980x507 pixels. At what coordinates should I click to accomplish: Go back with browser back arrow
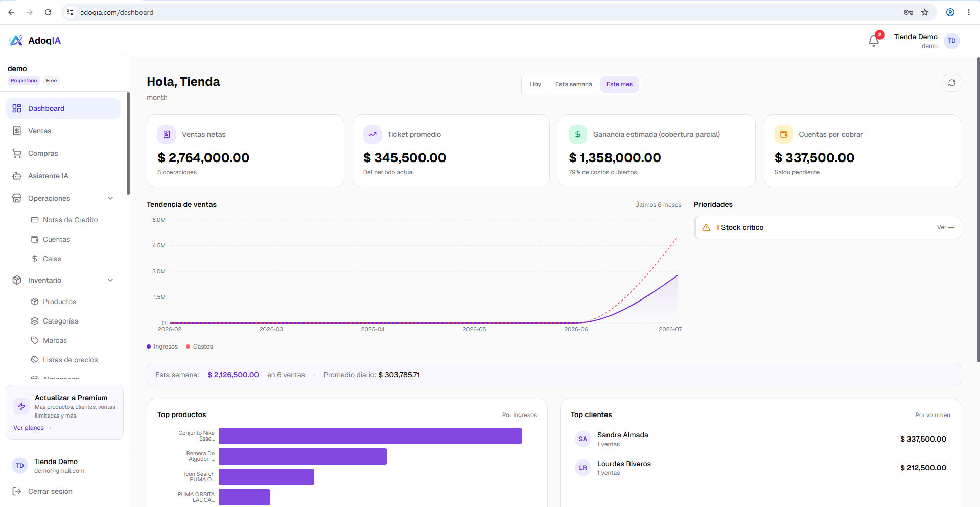[x=11, y=12]
